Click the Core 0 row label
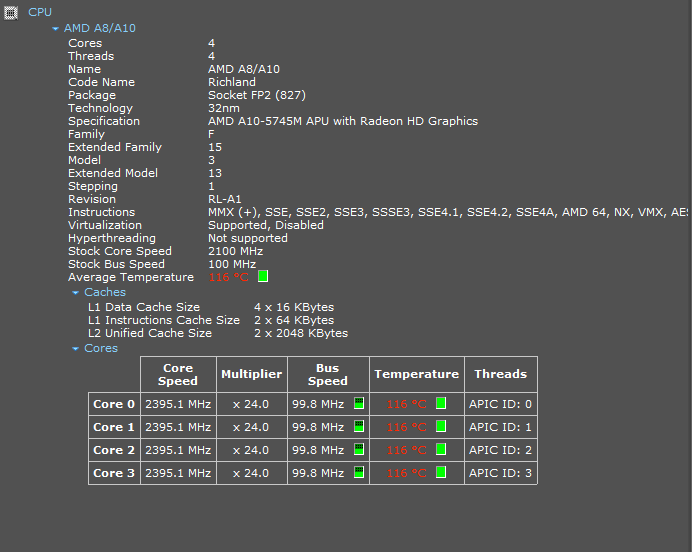The image size is (692, 552). coord(114,404)
